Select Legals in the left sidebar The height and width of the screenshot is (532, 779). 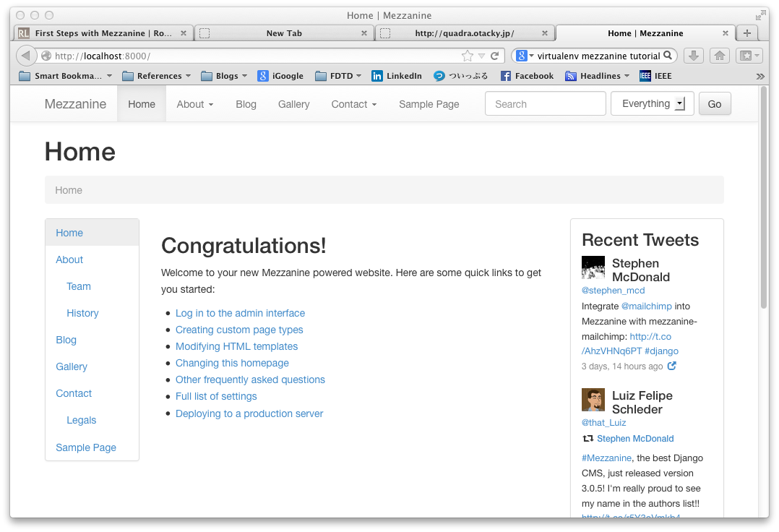click(x=82, y=420)
